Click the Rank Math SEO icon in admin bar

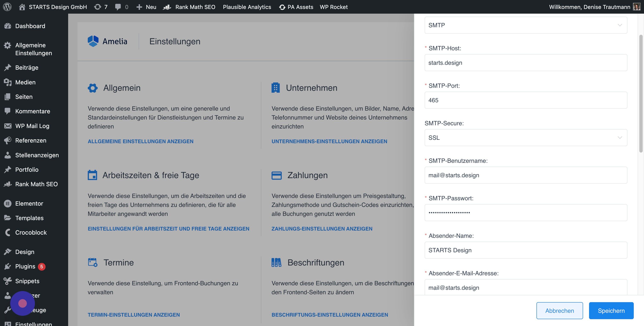point(167,7)
